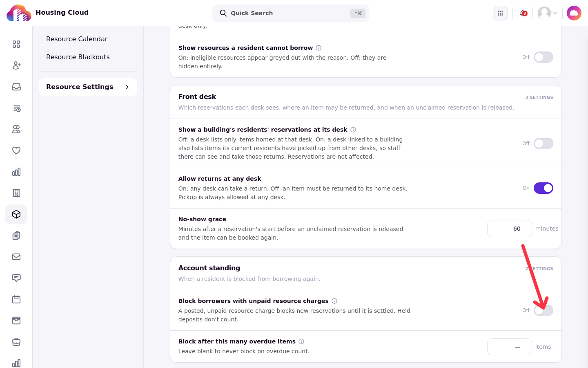Open the apps grid launcher button
588x368 pixels.
click(500, 13)
